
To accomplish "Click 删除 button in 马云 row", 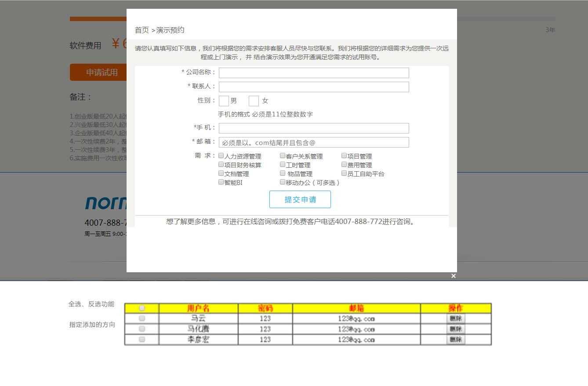I will click(456, 318).
